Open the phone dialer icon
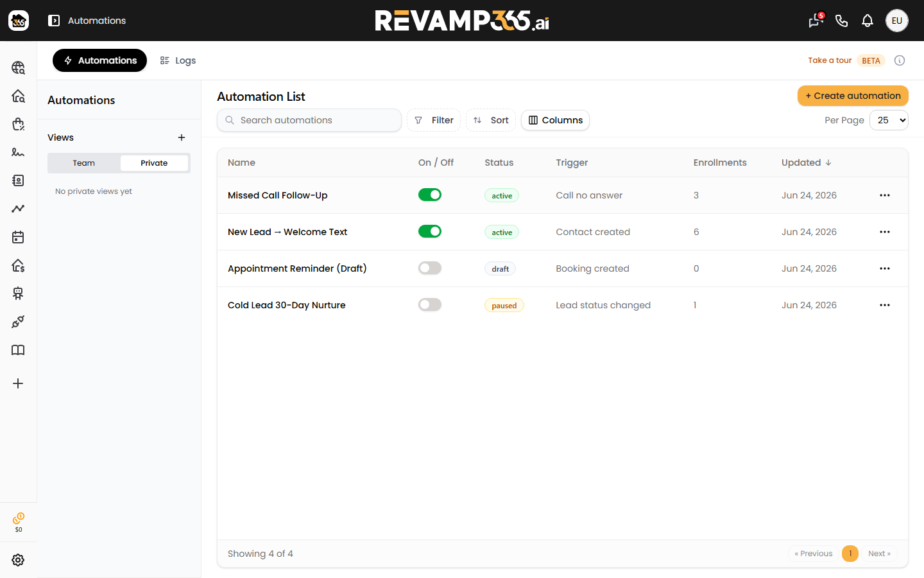924x578 pixels. pos(842,21)
